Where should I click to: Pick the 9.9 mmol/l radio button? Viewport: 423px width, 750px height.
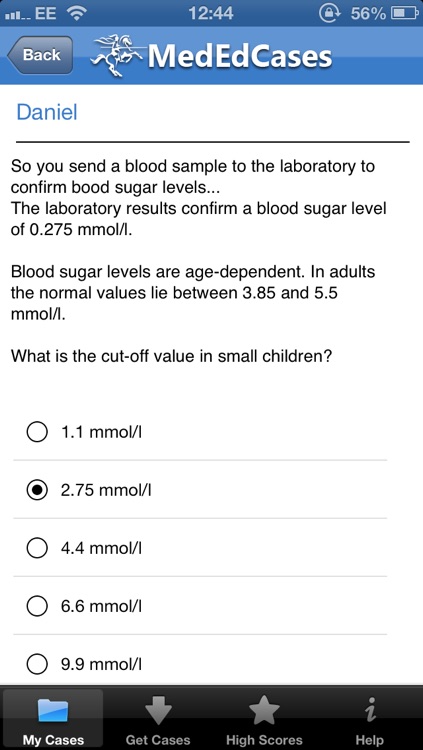(200, 664)
